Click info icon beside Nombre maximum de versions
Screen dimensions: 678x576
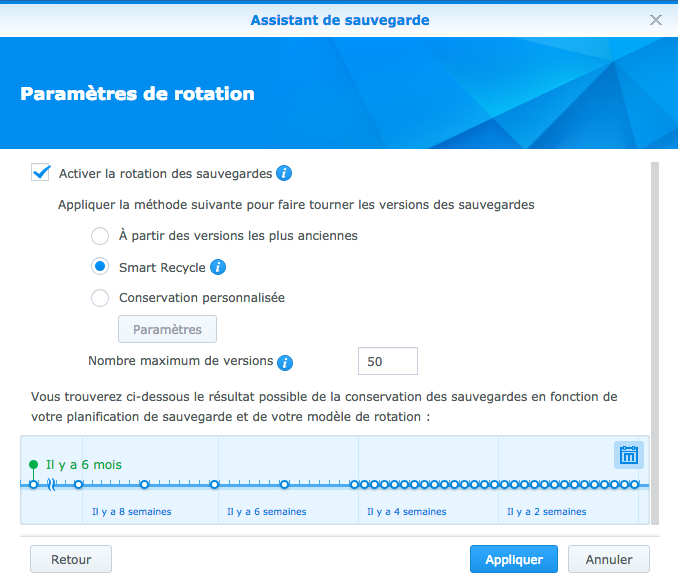285,362
